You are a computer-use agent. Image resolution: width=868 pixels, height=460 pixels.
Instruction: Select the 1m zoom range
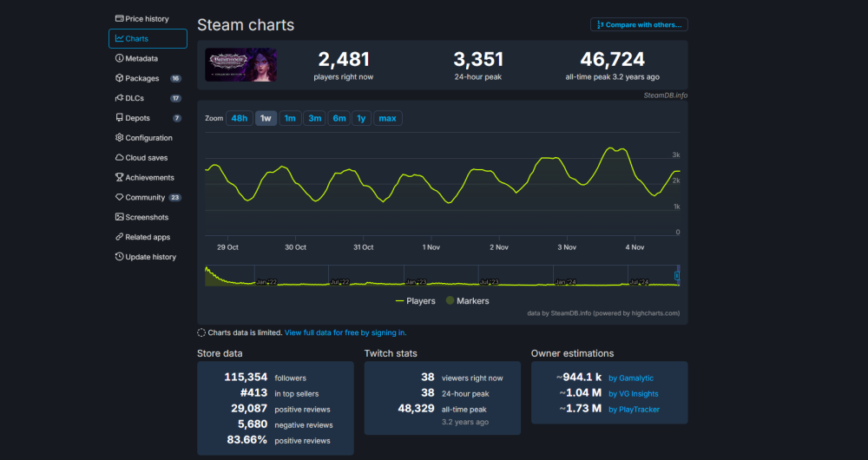click(290, 118)
